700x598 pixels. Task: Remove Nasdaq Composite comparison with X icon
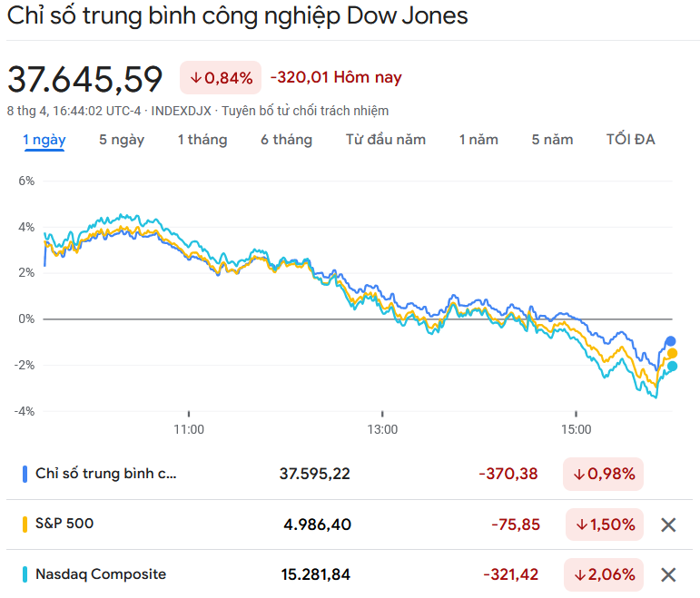click(668, 574)
